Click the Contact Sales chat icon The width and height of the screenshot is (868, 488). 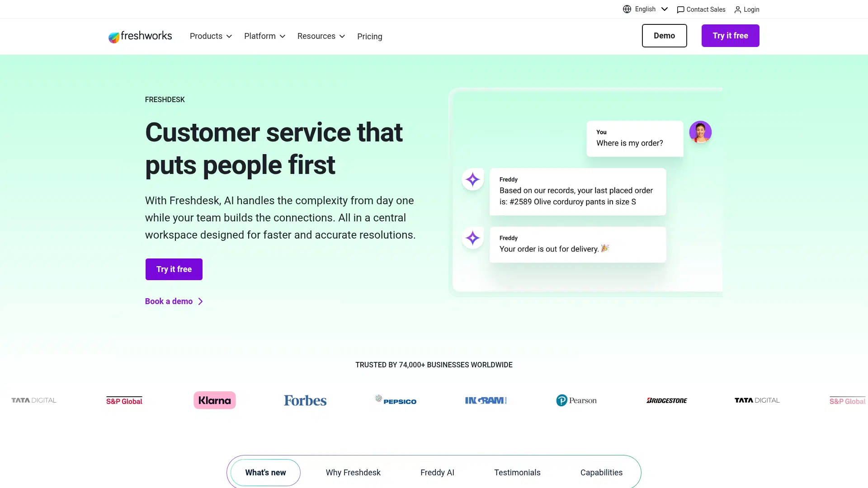680,9
